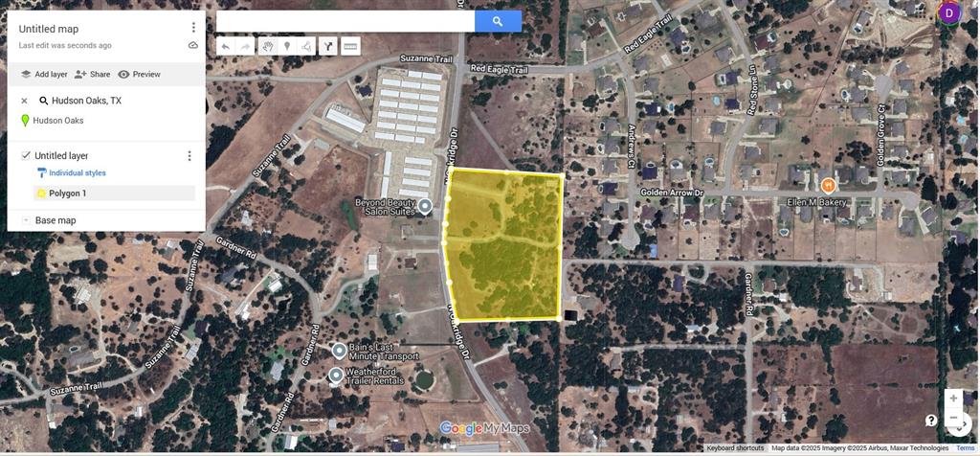Select Polygon 1 in the layer list
The width and height of the screenshot is (980, 456).
(68, 194)
